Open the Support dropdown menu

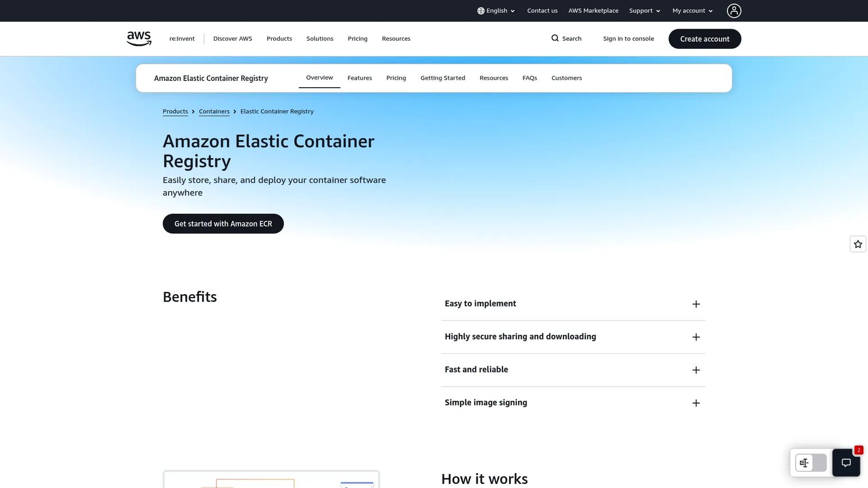(645, 11)
